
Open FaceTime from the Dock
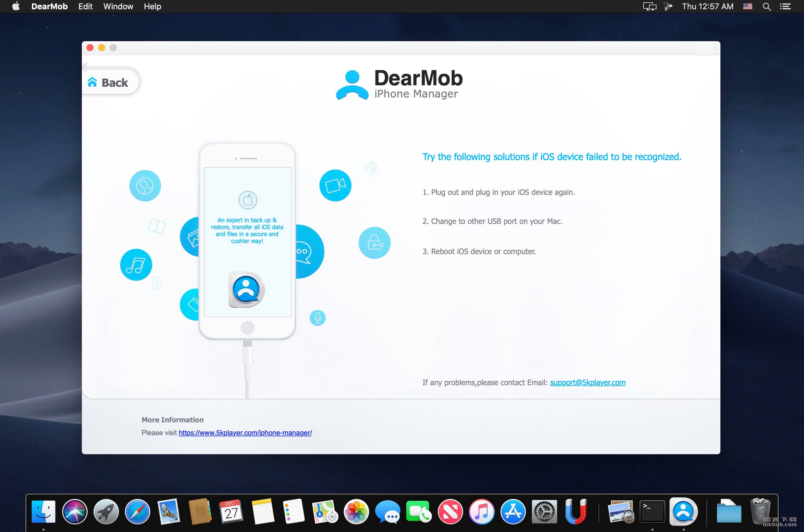pos(419,511)
